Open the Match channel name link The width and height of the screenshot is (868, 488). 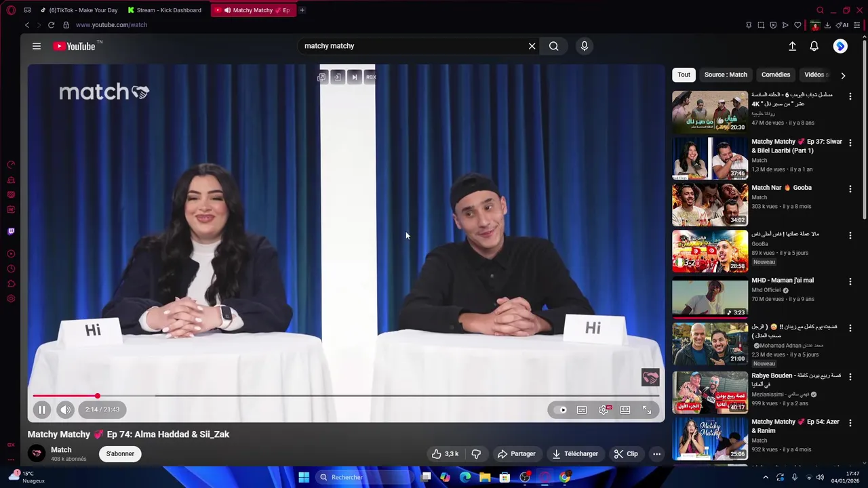pyautogui.click(x=61, y=450)
